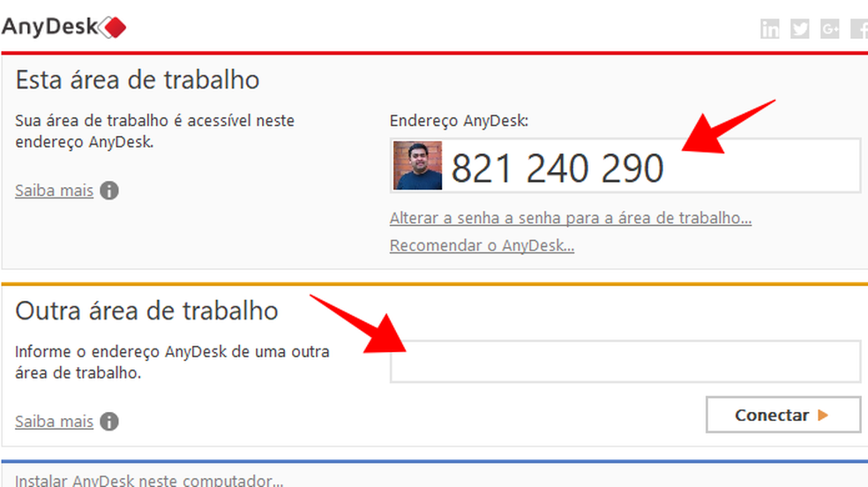The width and height of the screenshot is (868, 487).
Task: Open Saiba mais link in Esta área section
Action: (x=55, y=191)
